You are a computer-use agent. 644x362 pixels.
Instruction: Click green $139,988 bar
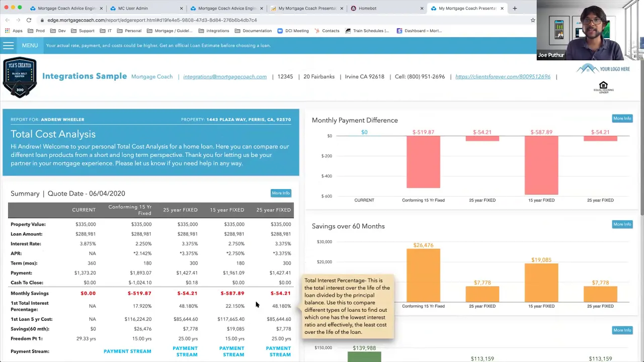tap(364, 356)
